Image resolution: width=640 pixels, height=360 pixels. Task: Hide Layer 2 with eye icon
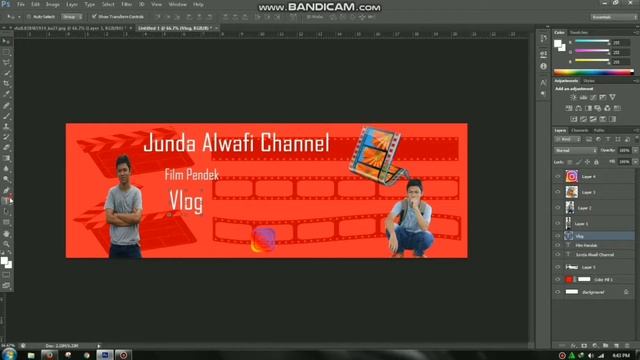558,208
